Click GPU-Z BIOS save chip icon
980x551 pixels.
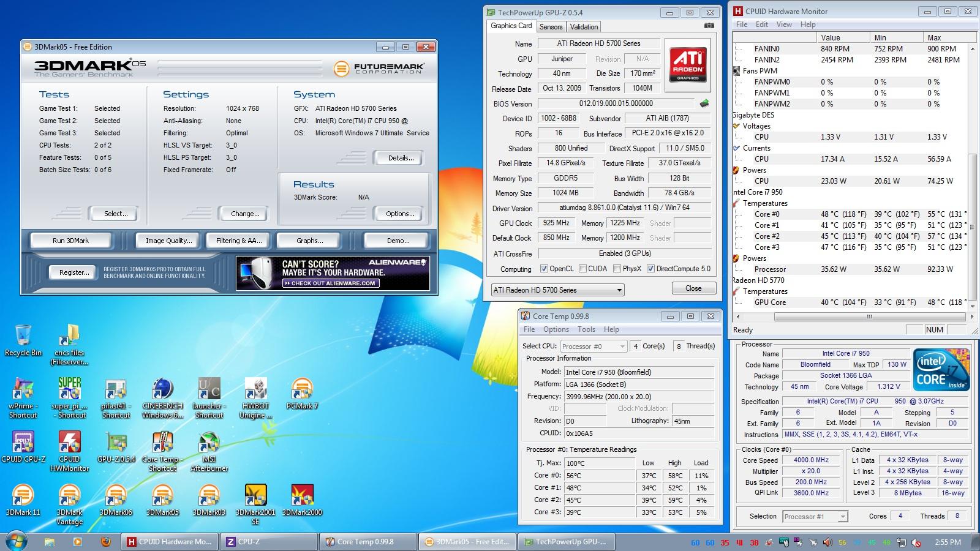(705, 103)
